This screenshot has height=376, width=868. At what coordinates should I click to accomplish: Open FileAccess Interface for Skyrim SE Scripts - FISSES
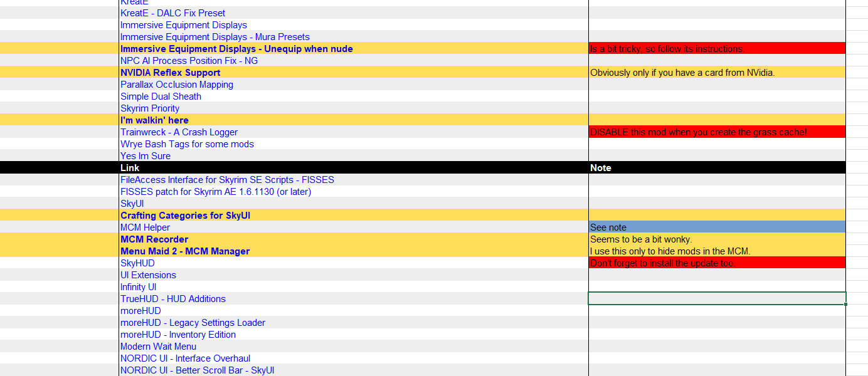tap(227, 180)
